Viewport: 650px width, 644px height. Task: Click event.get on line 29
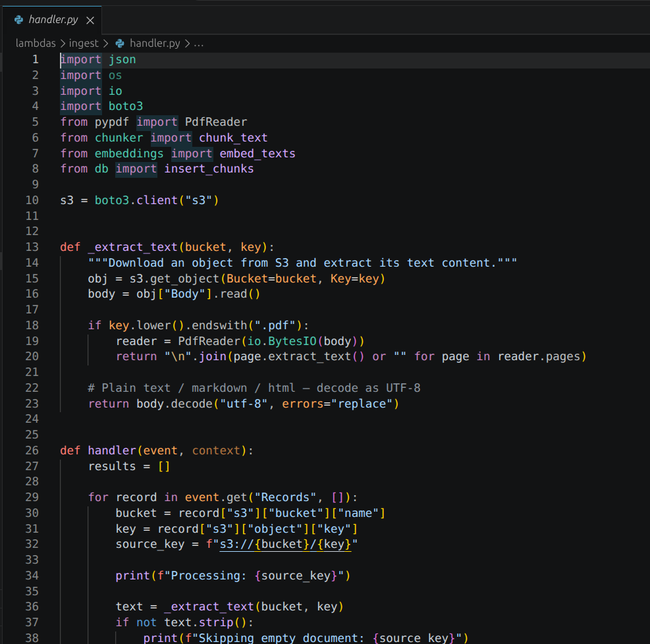pos(216,498)
